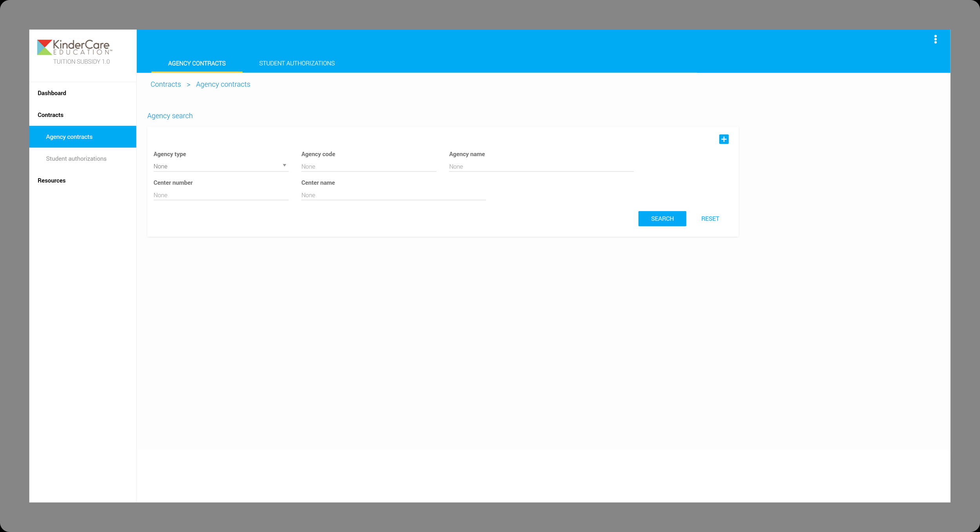
Task: Open Student authorizations sidebar item
Action: pyautogui.click(x=76, y=159)
